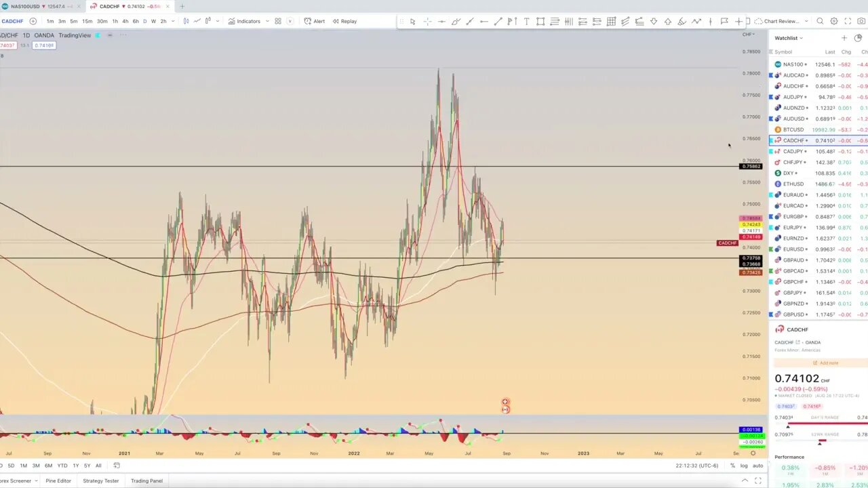Open the Watchlist name dropdown
The width and height of the screenshot is (868, 488).
789,38
